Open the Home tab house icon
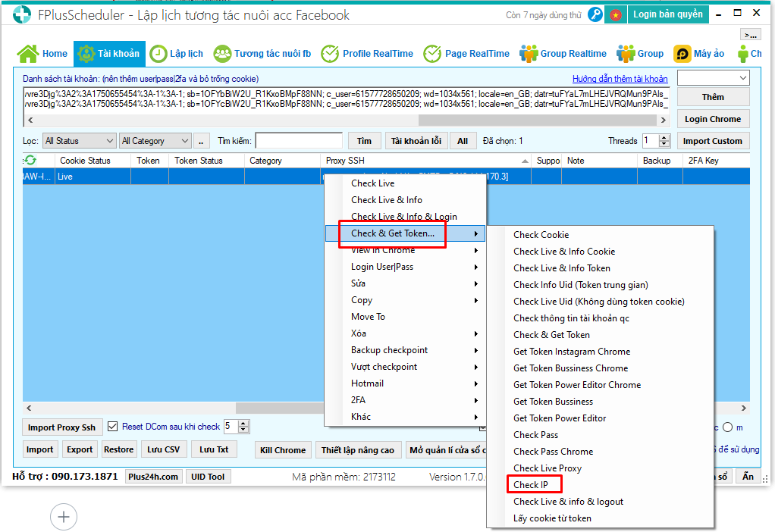Screen dimensions: 775x532 point(28,53)
